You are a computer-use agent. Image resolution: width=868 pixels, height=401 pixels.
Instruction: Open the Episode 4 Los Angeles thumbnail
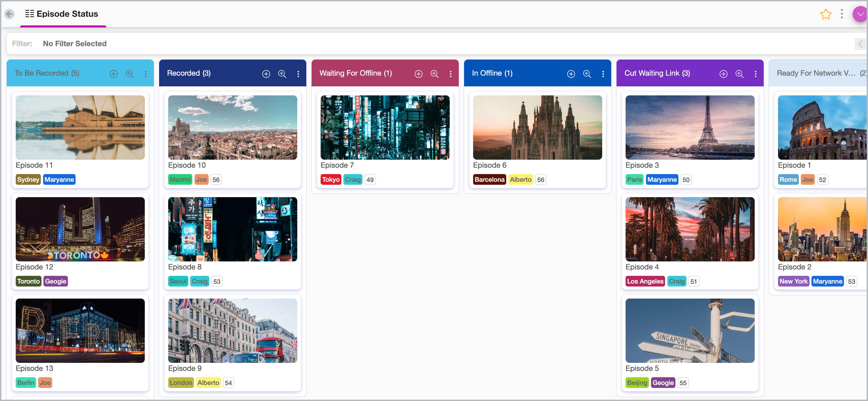(689, 229)
